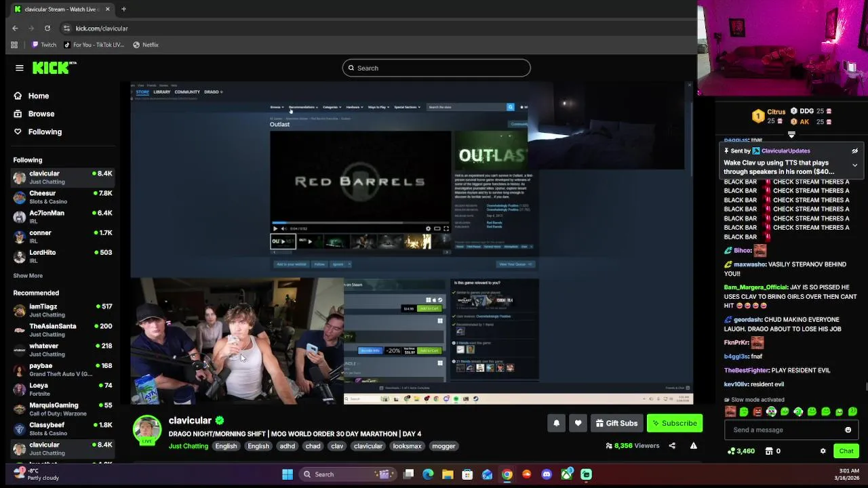Open Microsoft Edge from taskbar
This screenshot has width=868, height=488.
pyautogui.click(x=428, y=474)
